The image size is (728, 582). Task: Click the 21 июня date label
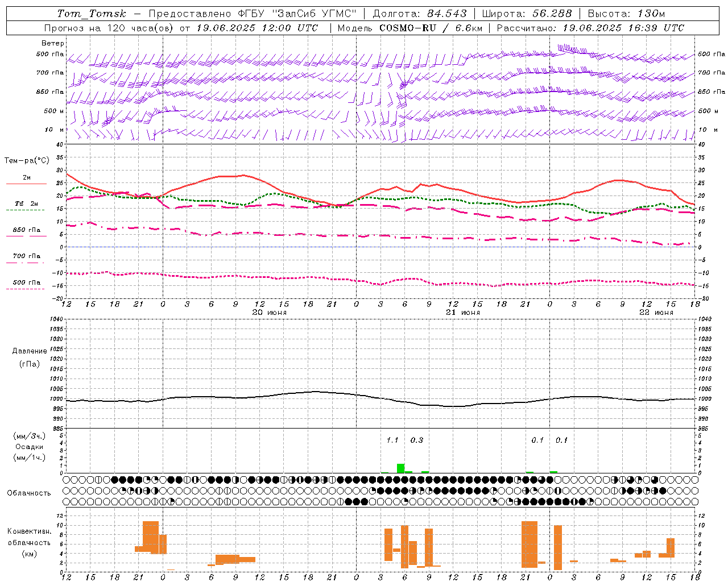click(463, 313)
